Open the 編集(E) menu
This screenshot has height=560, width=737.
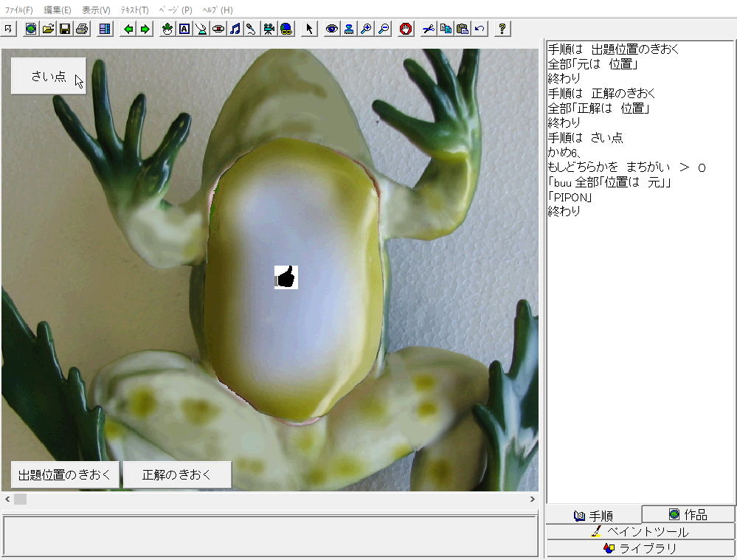(58, 10)
